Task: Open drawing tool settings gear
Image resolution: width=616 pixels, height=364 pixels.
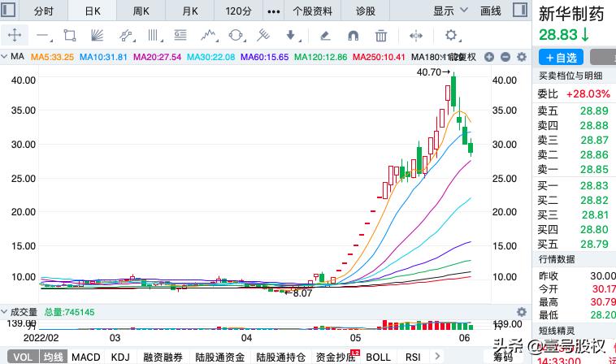Action: 452,36
